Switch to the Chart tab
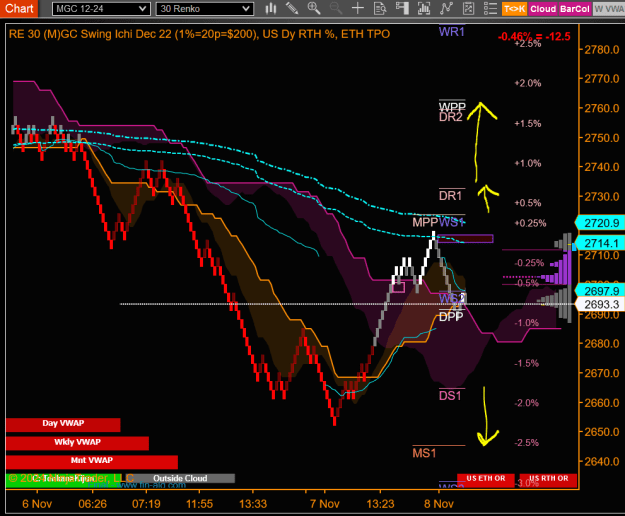 coord(19,8)
